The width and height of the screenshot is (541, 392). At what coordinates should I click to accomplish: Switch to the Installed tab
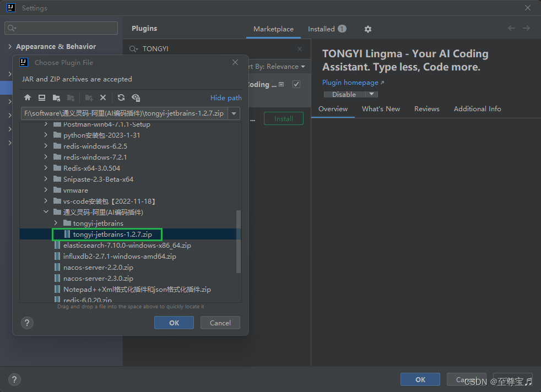[x=327, y=29]
